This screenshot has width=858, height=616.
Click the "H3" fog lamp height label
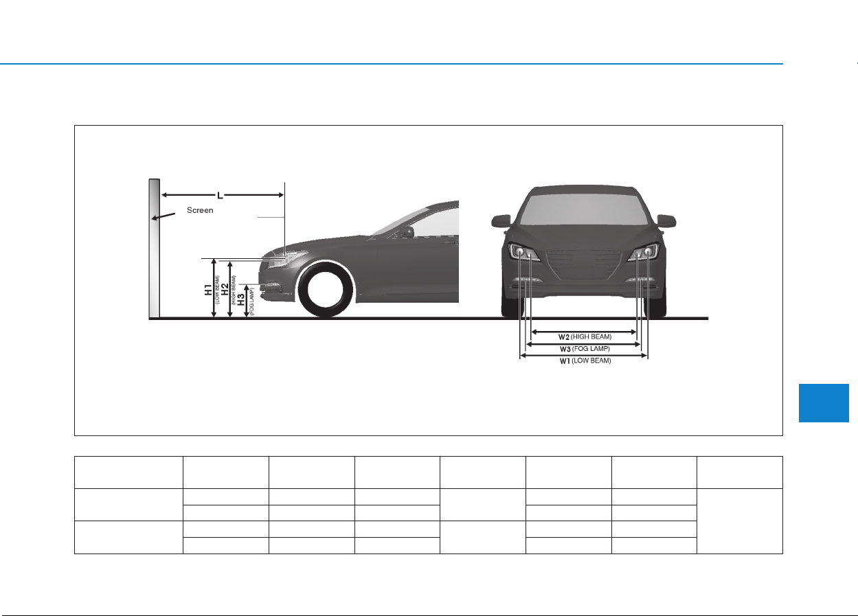pyautogui.click(x=242, y=299)
